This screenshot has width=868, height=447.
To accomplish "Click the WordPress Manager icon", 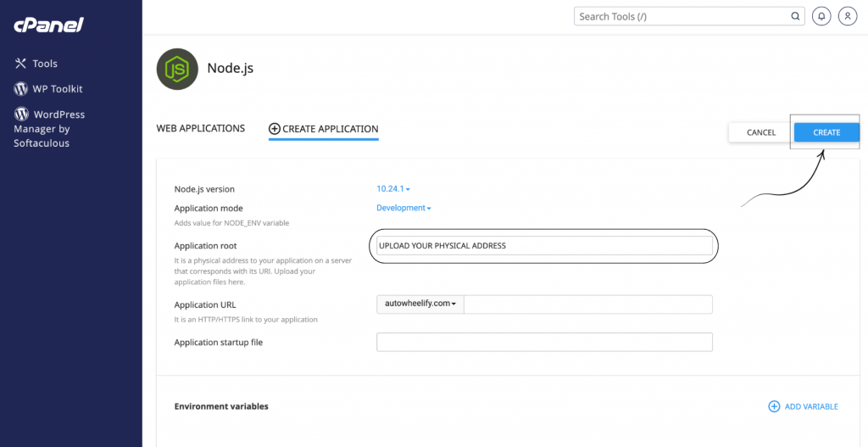I will click(21, 115).
